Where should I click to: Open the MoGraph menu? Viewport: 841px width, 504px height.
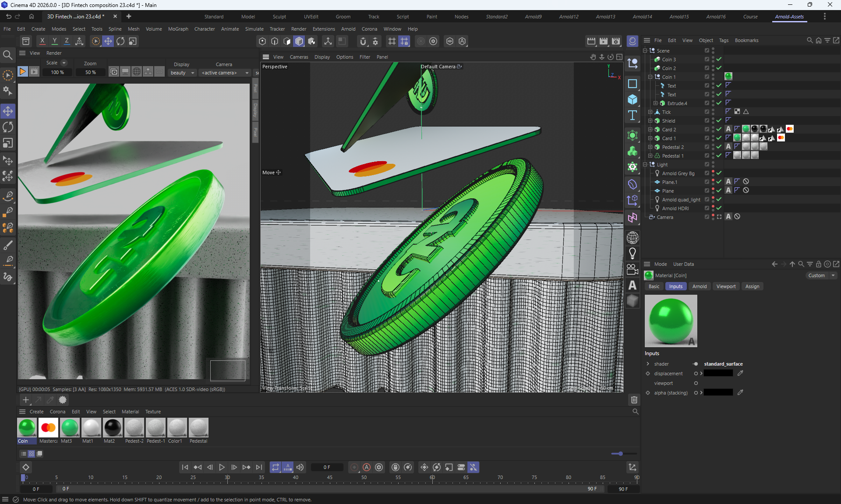[178, 29]
